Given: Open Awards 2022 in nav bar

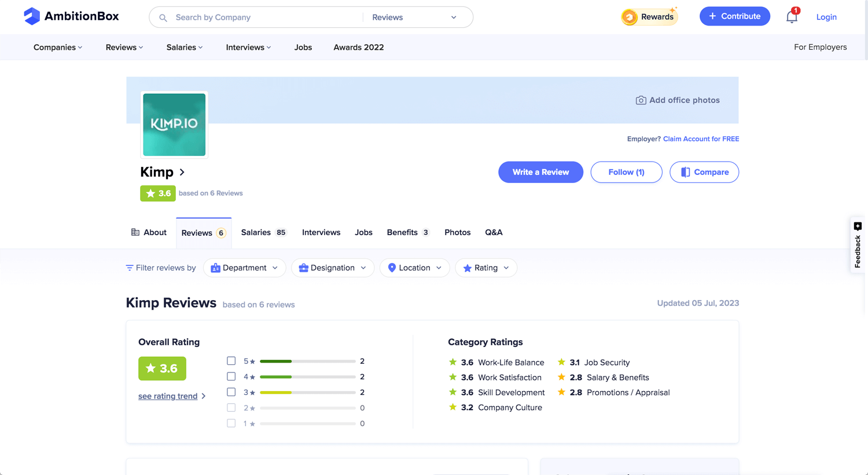Looking at the screenshot, I should [x=359, y=47].
